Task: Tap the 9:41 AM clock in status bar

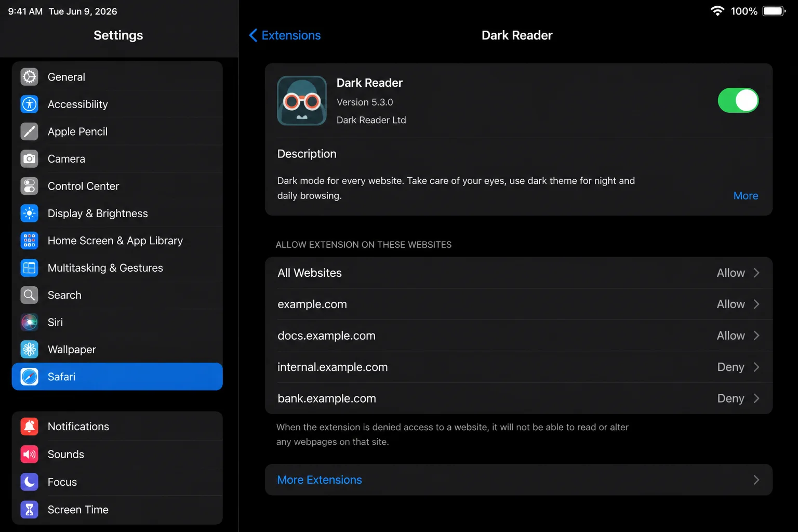Action: 25,11
